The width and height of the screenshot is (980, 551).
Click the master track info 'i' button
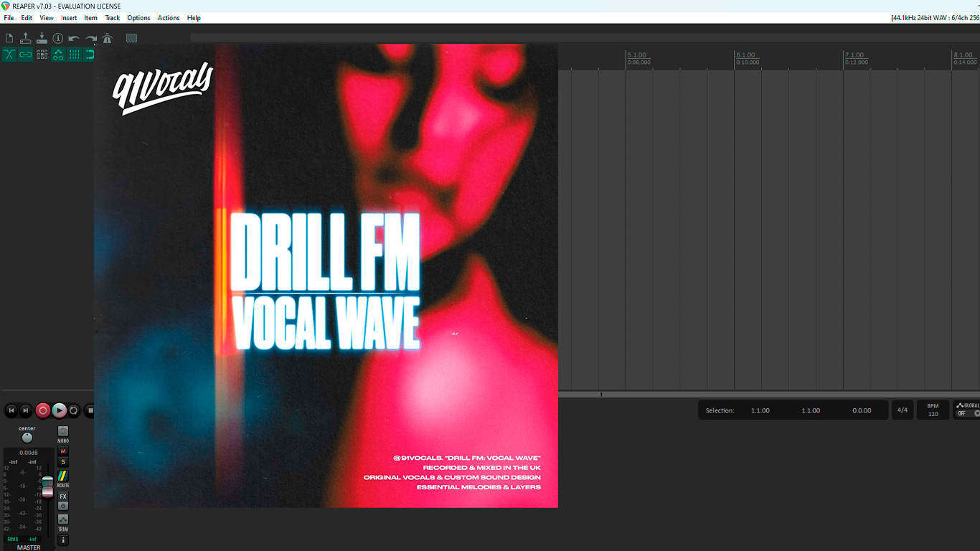pyautogui.click(x=63, y=540)
